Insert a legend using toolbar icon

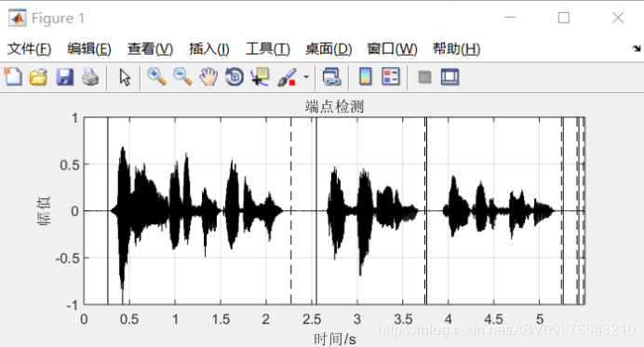[391, 77]
